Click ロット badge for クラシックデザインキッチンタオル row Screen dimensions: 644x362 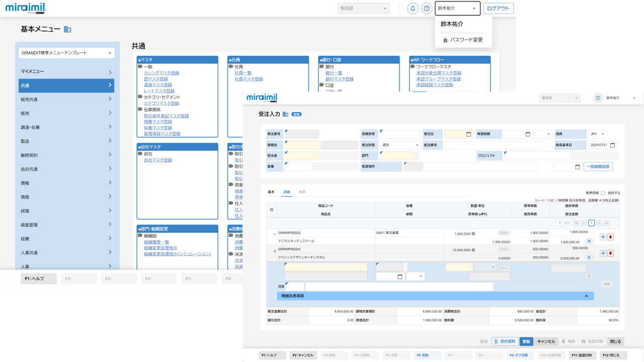[x=504, y=249]
